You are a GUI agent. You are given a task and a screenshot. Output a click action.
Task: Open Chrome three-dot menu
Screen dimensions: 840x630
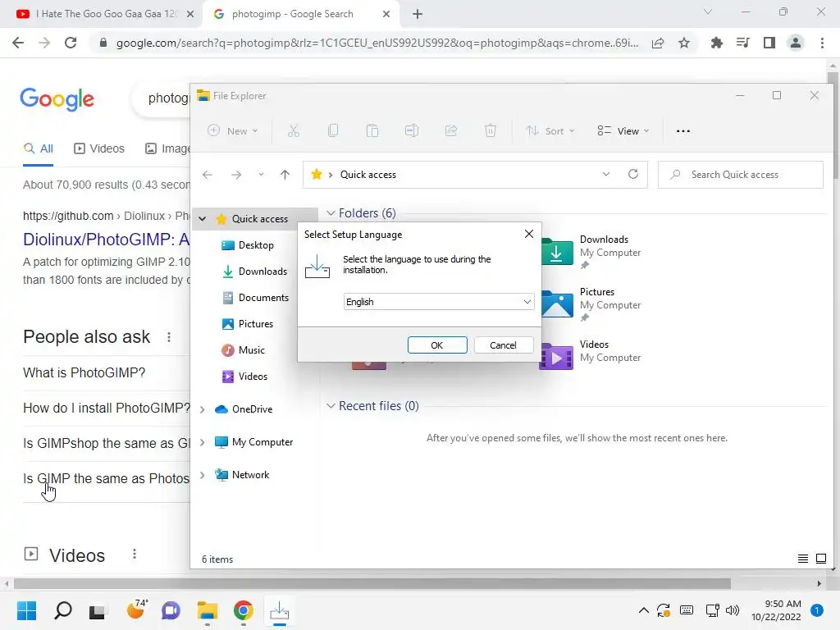point(822,43)
